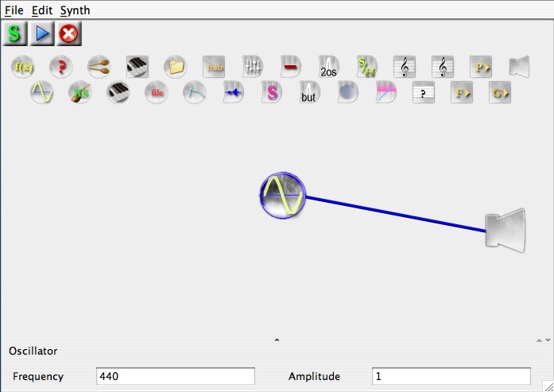Screen dimensions: 554x392
Task: Click the red X stop button
Action: tap(69, 34)
